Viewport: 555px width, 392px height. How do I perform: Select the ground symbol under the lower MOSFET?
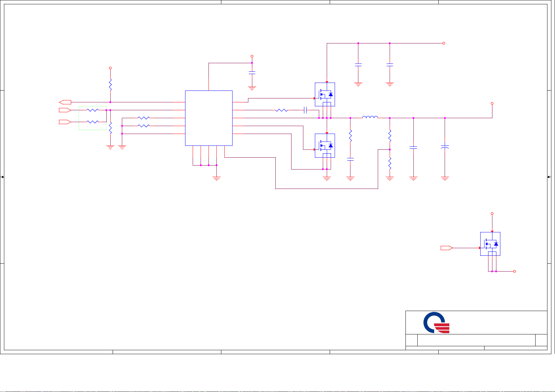click(327, 179)
